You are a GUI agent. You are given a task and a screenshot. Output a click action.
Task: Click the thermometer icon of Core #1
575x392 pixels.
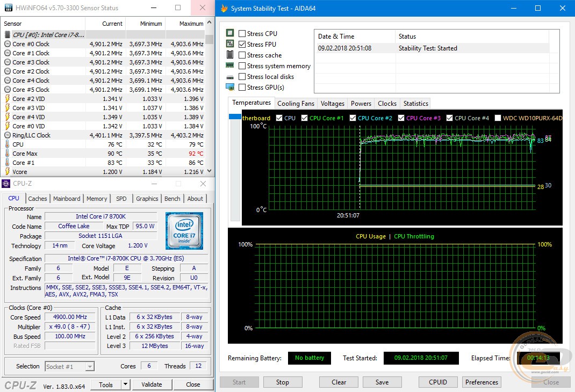(x=8, y=162)
